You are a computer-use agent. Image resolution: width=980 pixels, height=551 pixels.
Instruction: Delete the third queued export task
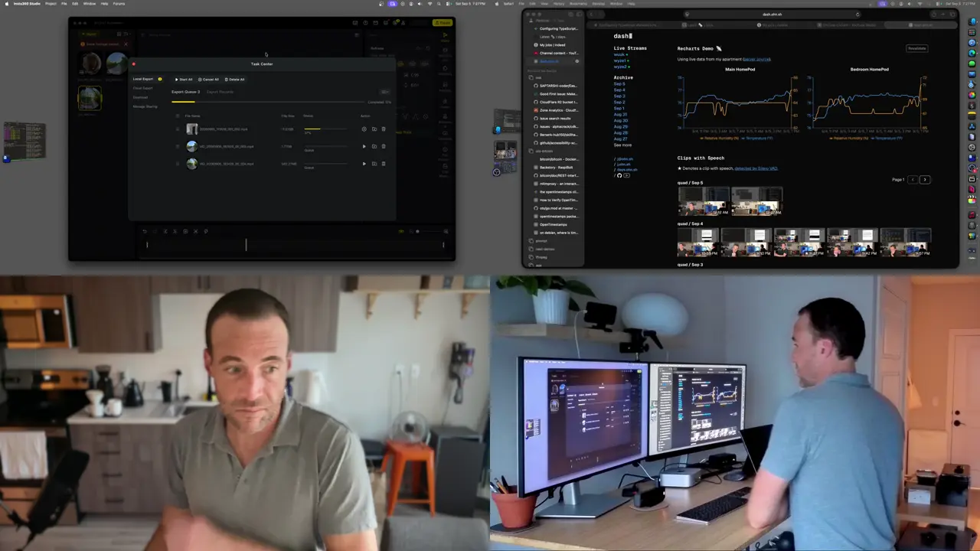[x=384, y=163]
